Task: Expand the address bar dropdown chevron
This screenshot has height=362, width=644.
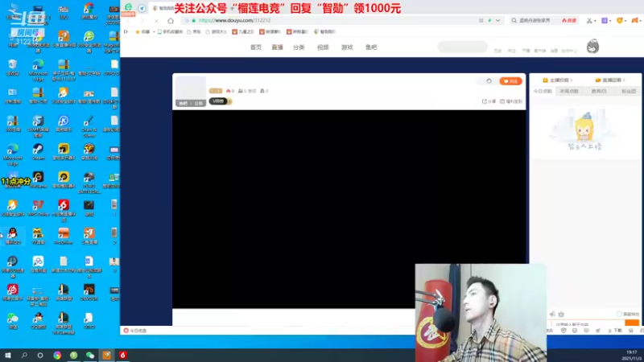Action: pyautogui.click(x=497, y=21)
